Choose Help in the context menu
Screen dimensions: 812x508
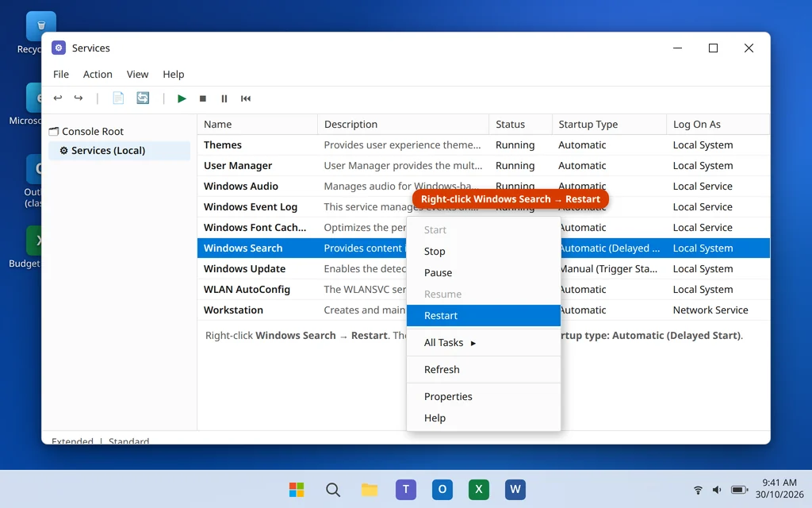(483, 418)
